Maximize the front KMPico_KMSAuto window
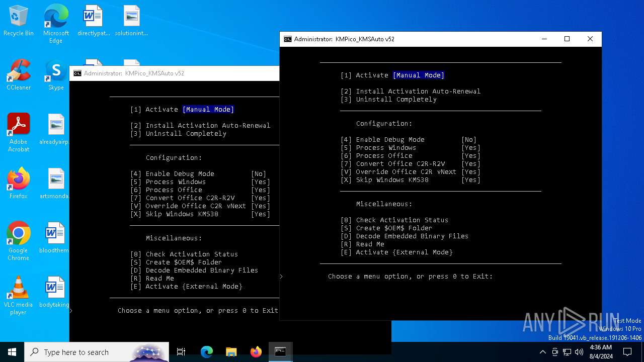The height and width of the screenshot is (362, 644). pos(567,39)
